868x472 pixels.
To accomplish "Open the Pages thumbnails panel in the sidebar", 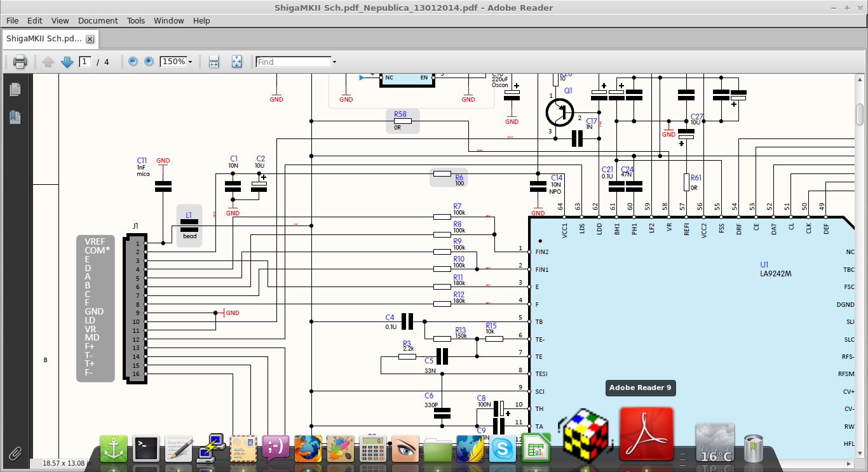I will 15,90.
